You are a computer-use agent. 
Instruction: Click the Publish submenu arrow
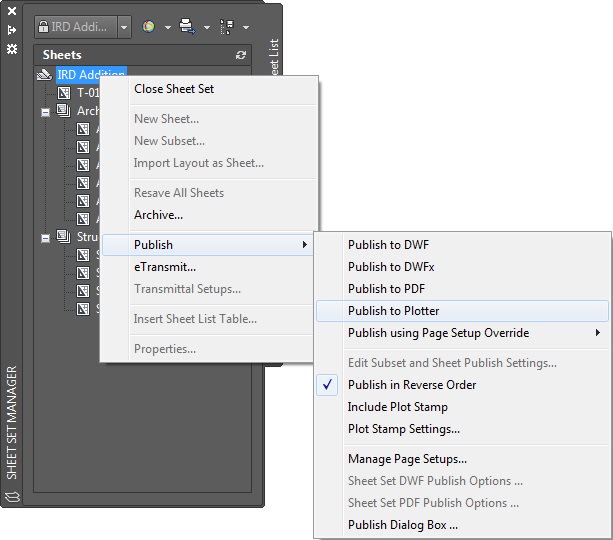point(305,245)
